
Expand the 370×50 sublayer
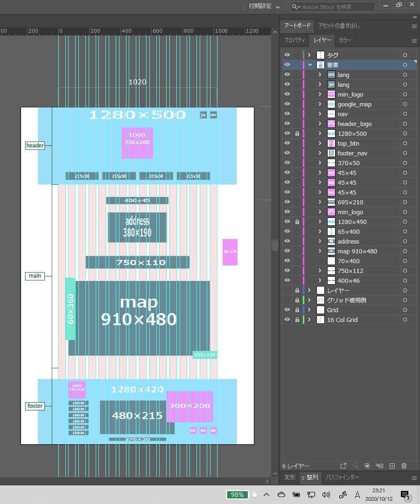320,163
